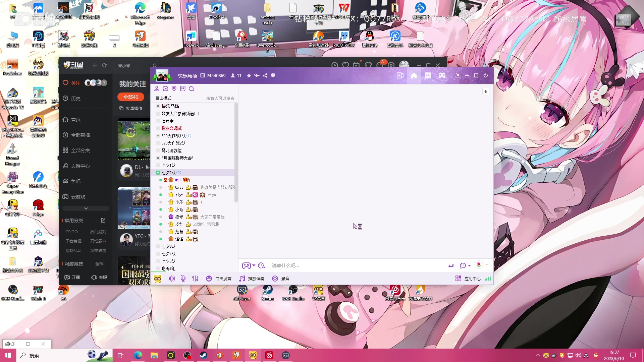
Task: Expand the 七夕3队 channel
Action: click(158, 246)
